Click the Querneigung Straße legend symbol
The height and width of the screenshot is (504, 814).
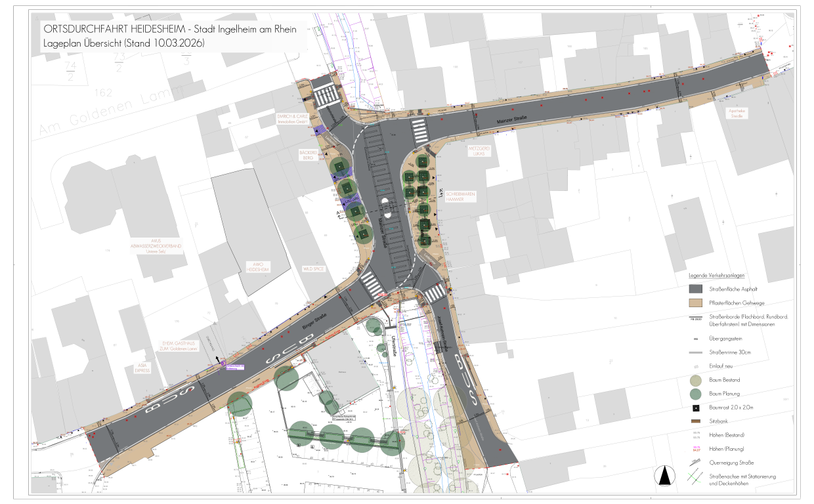click(695, 463)
